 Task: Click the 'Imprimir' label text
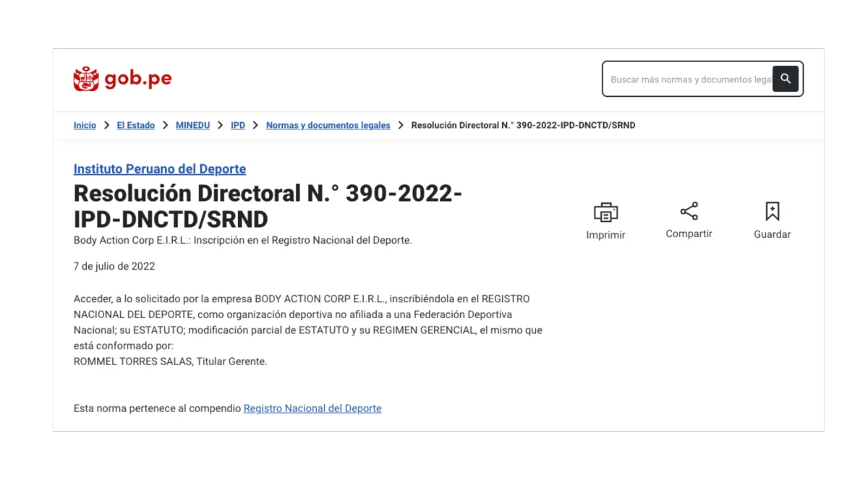605,235
